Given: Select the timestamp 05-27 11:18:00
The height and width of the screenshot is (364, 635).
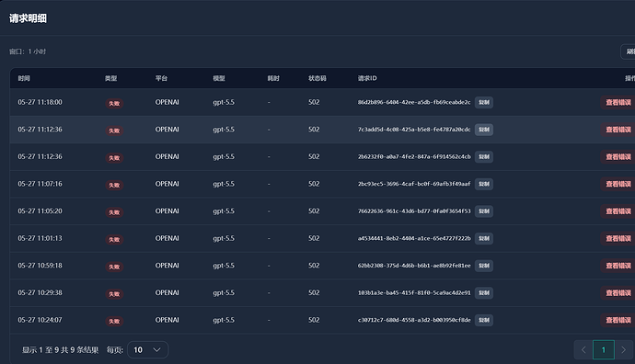Looking at the screenshot, I should tap(40, 102).
